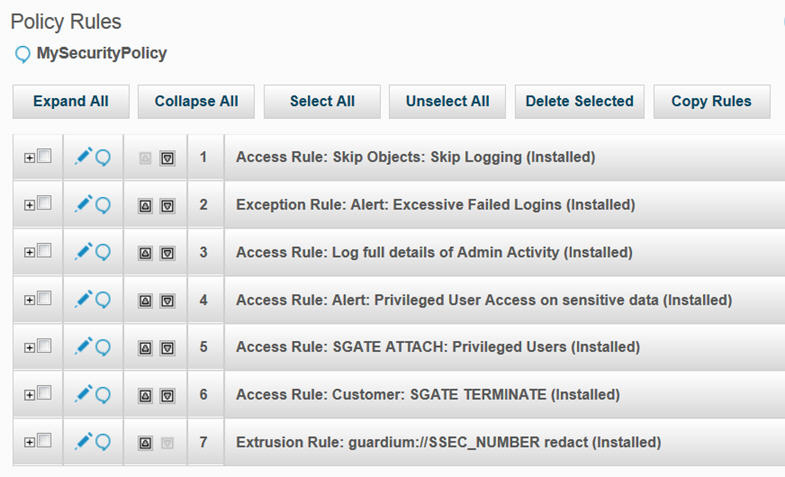Open comment bubble for rule 2
This screenshot has height=477, width=785.
pyautogui.click(x=102, y=205)
